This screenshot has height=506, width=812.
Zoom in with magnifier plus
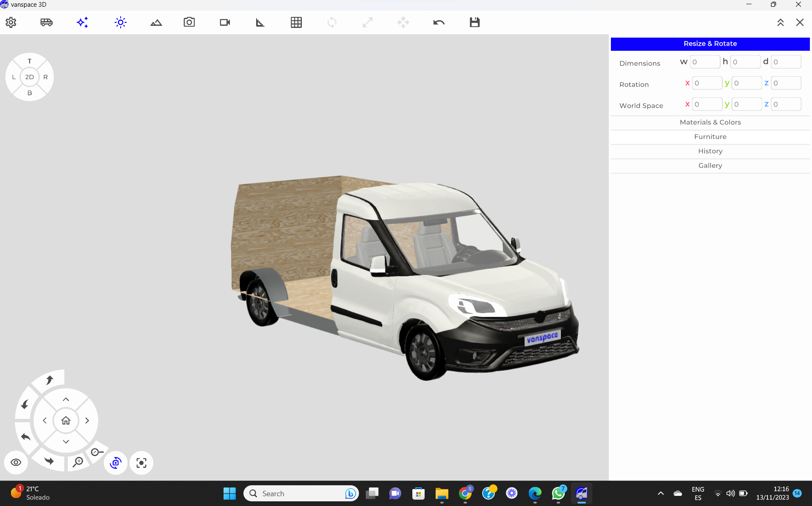[x=78, y=462]
